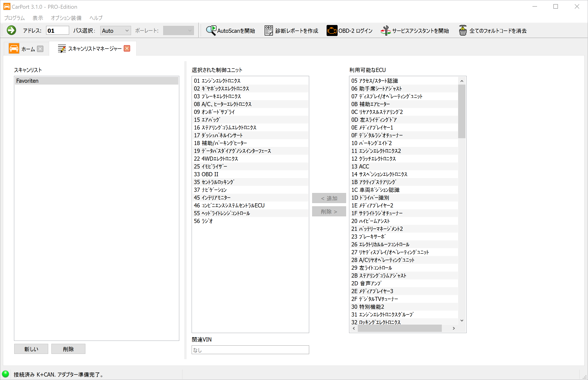Image resolution: width=588 pixels, height=380 pixels.
Task: Click the address input field
Action: click(x=57, y=31)
